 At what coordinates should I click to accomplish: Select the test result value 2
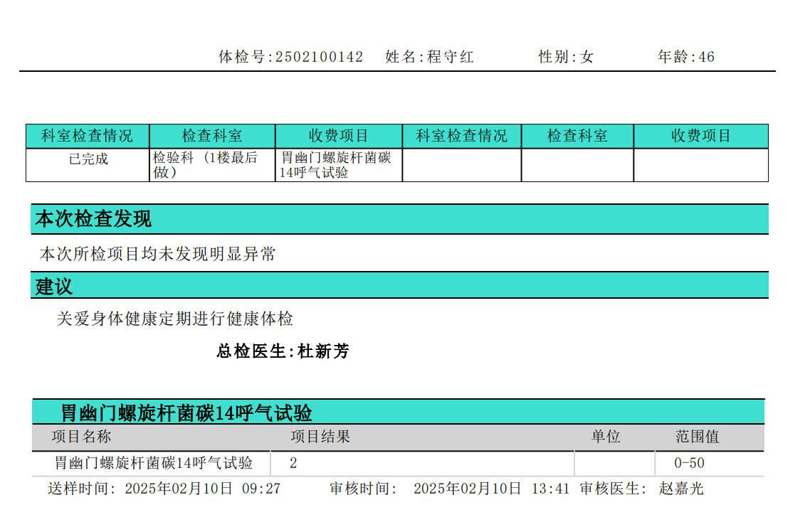[293, 464]
